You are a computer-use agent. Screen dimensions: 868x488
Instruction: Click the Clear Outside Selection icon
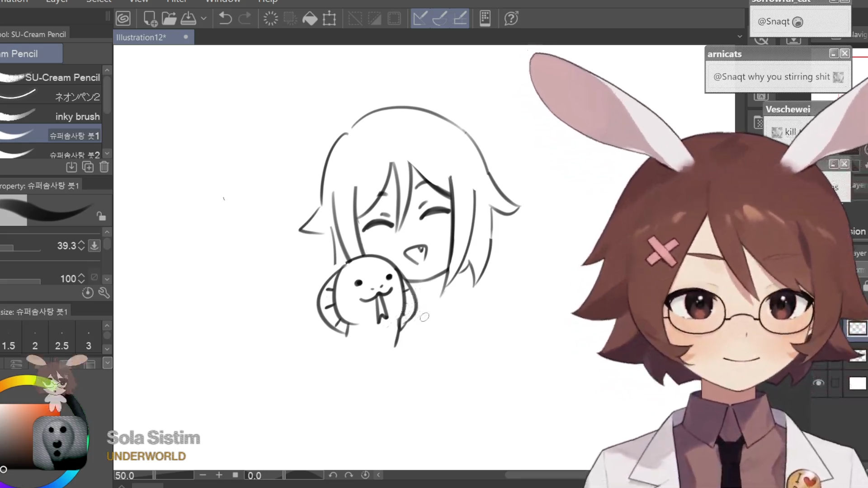coord(290,19)
